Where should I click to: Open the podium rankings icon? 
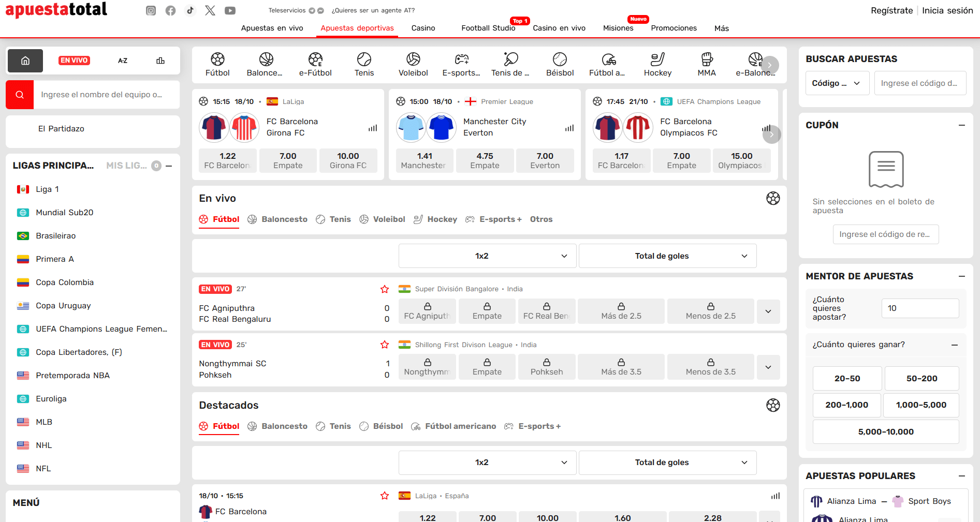(x=160, y=61)
